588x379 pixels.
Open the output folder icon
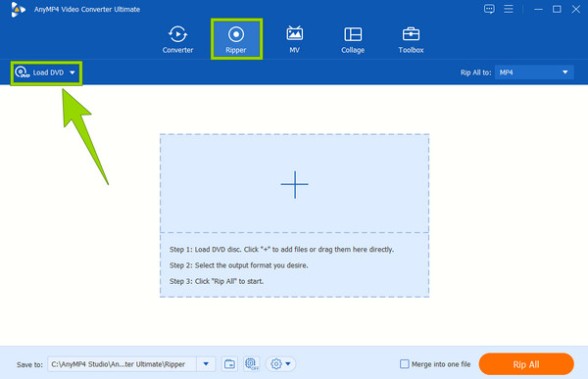(229, 364)
